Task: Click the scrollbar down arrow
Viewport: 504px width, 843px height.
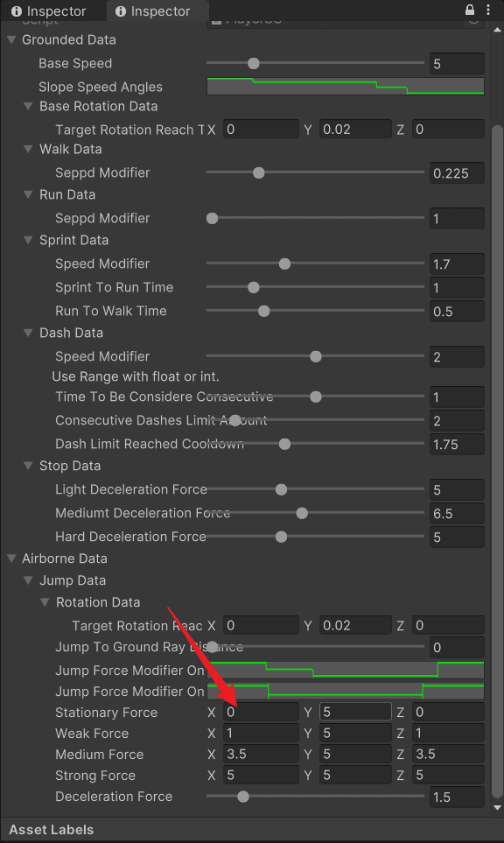Action: (x=498, y=807)
